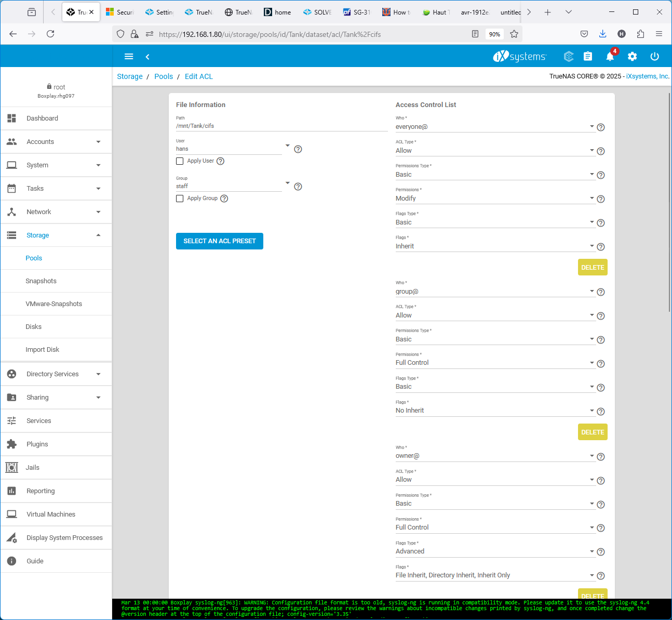Expand the System sidebar menu
The height and width of the screenshot is (620, 672).
[56, 165]
